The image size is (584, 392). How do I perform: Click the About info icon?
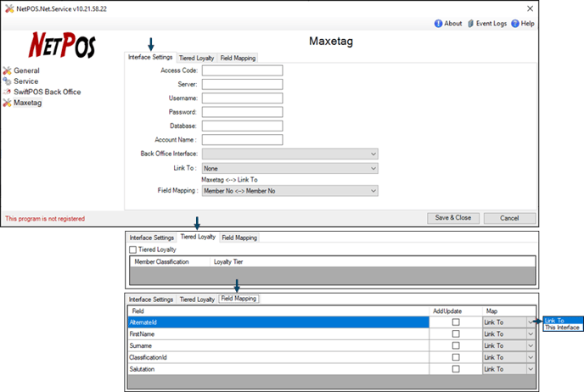point(438,24)
